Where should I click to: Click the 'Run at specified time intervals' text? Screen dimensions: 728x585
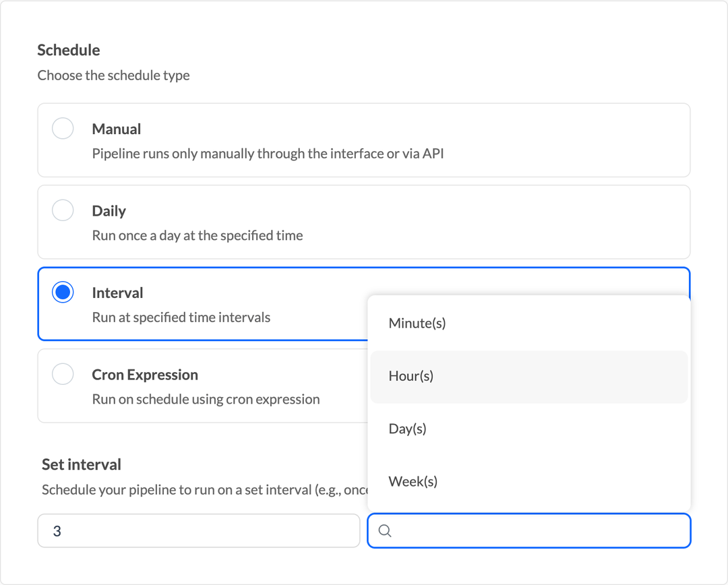pos(181,317)
